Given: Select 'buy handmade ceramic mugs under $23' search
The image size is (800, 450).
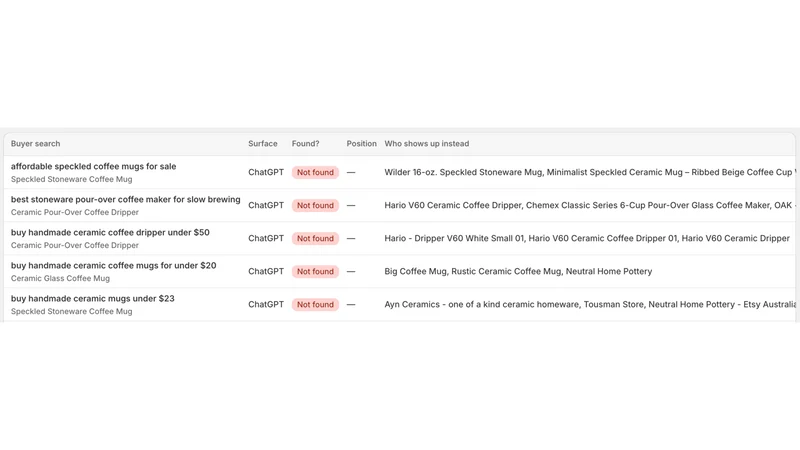Looking at the screenshot, I should point(92,298).
